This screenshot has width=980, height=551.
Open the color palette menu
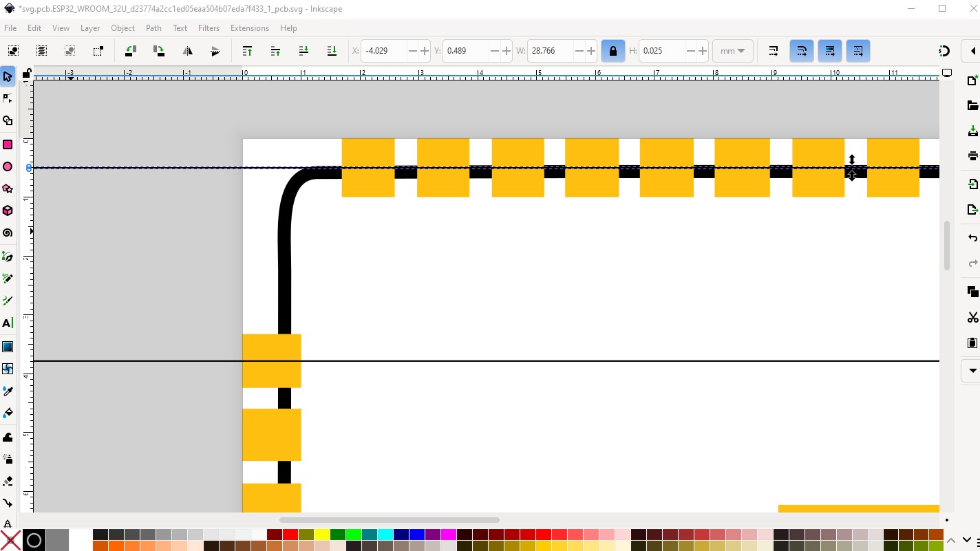970,541
